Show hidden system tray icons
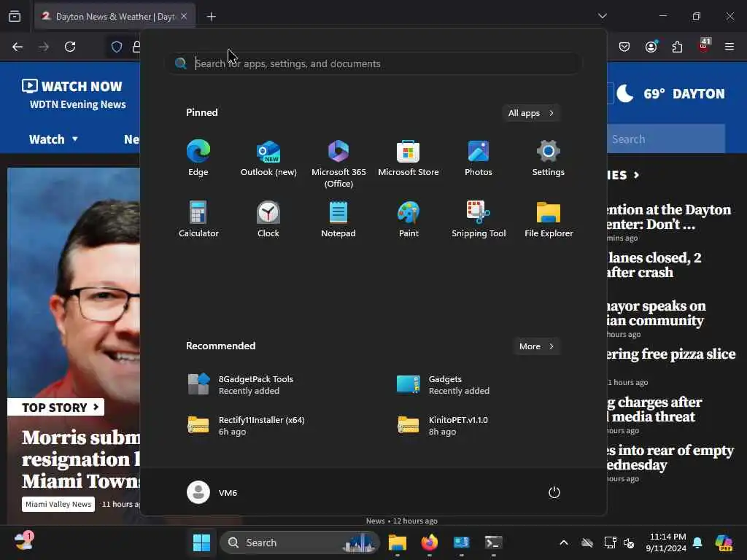 pos(564,542)
